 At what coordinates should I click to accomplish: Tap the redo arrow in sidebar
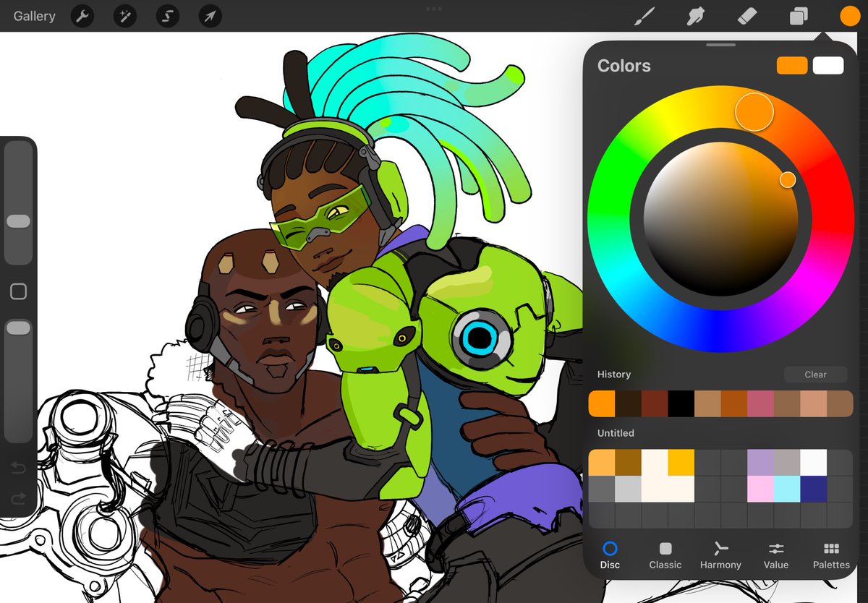point(18,499)
